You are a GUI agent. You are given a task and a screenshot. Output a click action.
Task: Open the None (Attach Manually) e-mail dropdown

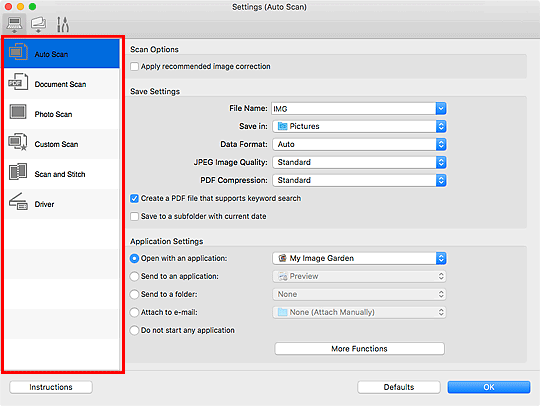click(x=359, y=312)
